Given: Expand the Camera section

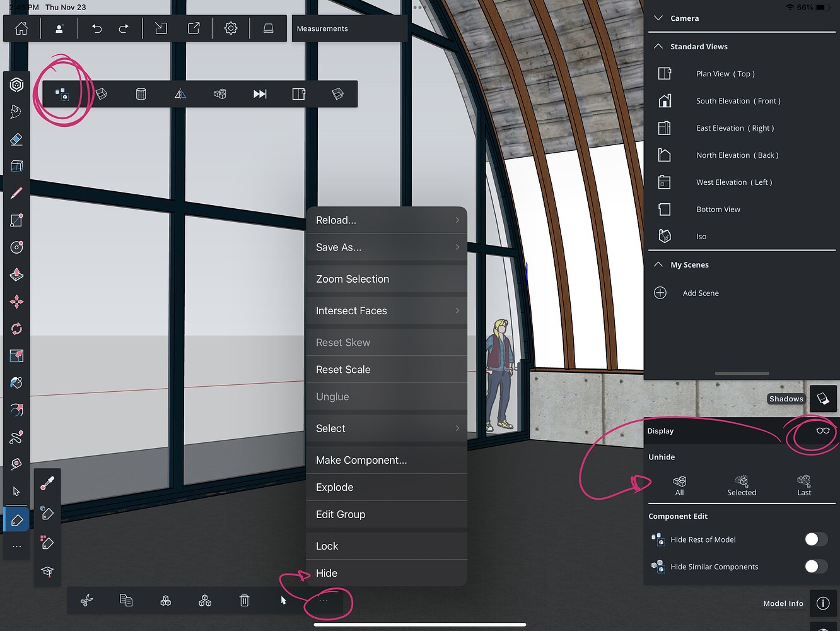Looking at the screenshot, I should 658,18.
